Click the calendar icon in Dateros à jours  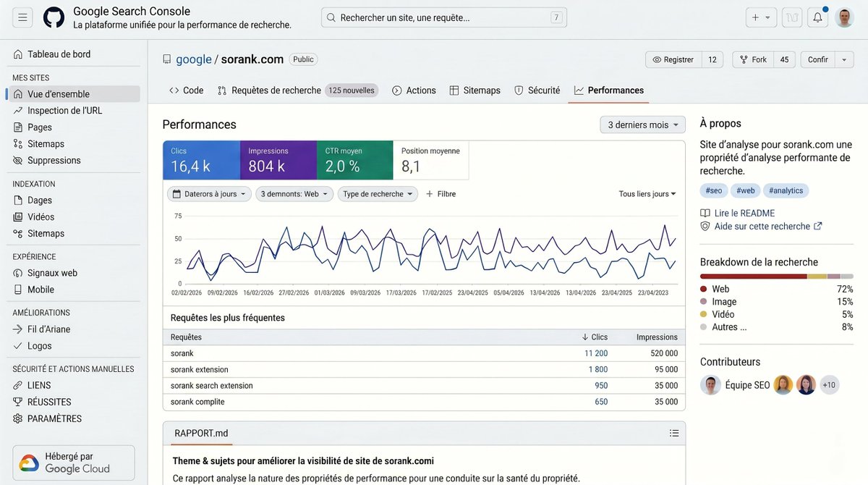(x=176, y=194)
